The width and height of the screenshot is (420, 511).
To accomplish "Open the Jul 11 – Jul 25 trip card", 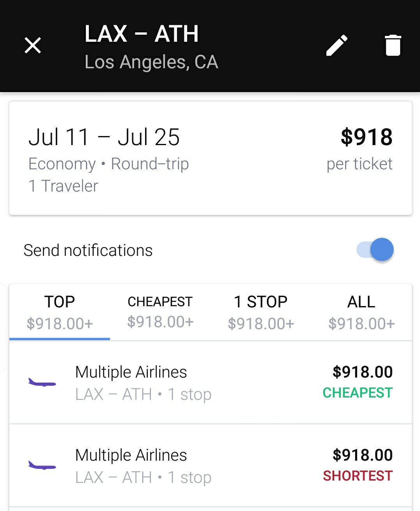I will (211, 158).
